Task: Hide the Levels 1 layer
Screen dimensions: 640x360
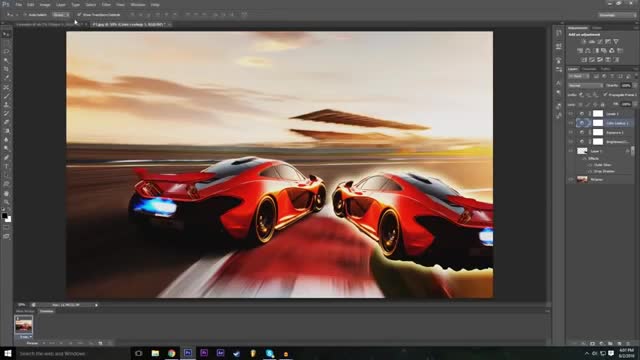Action: click(x=571, y=114)
